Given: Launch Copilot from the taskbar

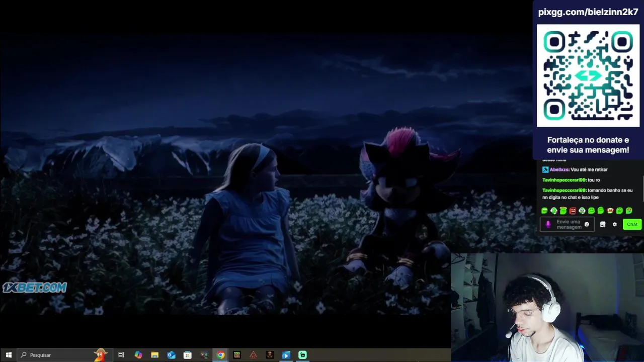Looking at the screenshot, I should point(138,355).
